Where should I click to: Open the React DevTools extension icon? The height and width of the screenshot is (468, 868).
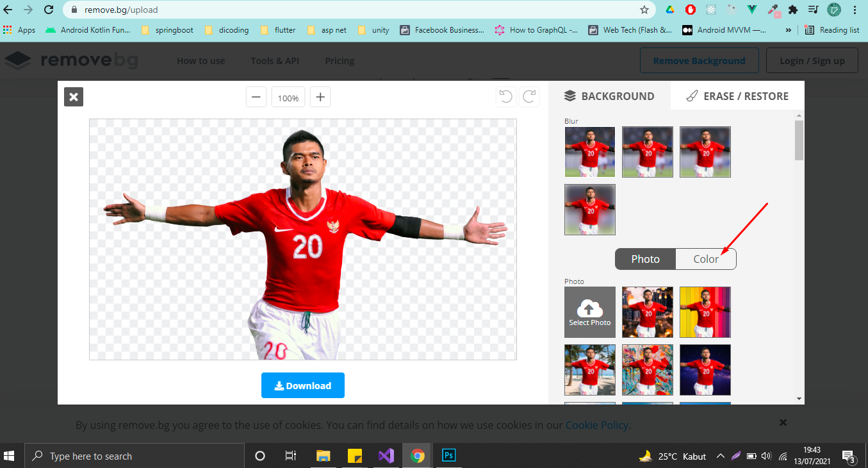coord(710,10)
